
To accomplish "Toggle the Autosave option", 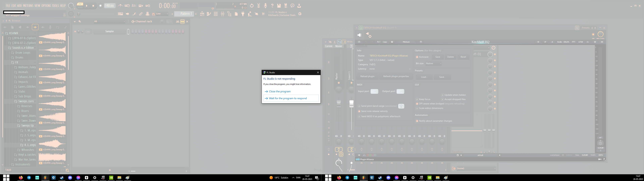I will 417,57.
